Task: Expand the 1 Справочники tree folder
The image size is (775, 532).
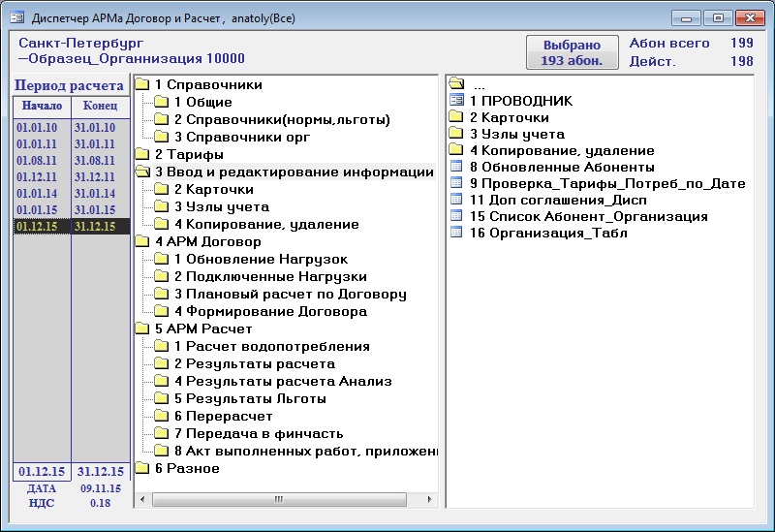Action: click(x=142, y=85)
